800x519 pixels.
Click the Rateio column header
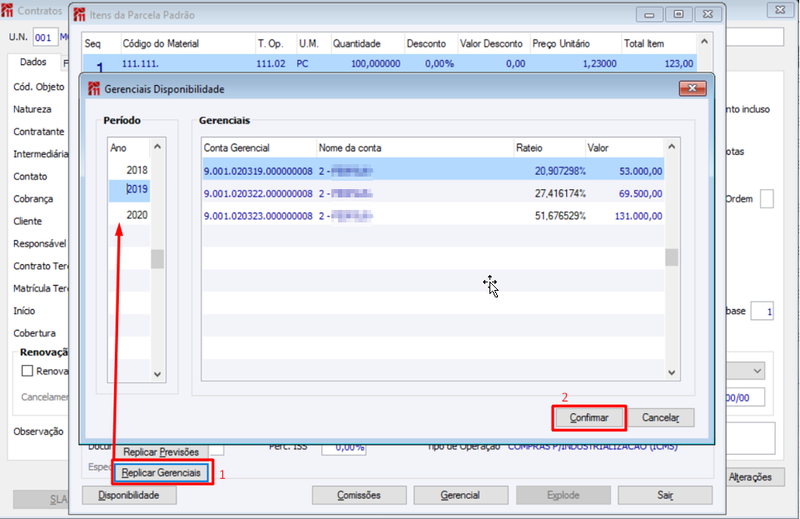tap(549, 148)
